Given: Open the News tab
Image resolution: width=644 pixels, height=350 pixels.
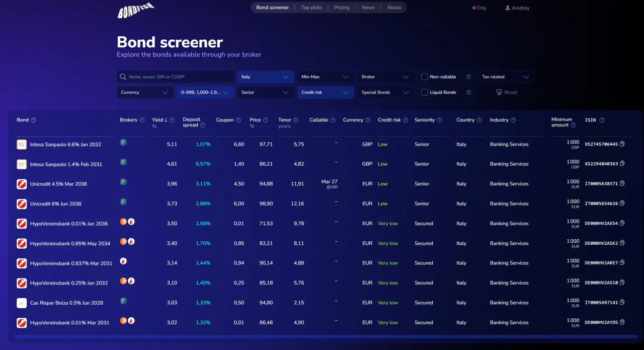Looking at the screenshot, I should click(x=368, y=8).
